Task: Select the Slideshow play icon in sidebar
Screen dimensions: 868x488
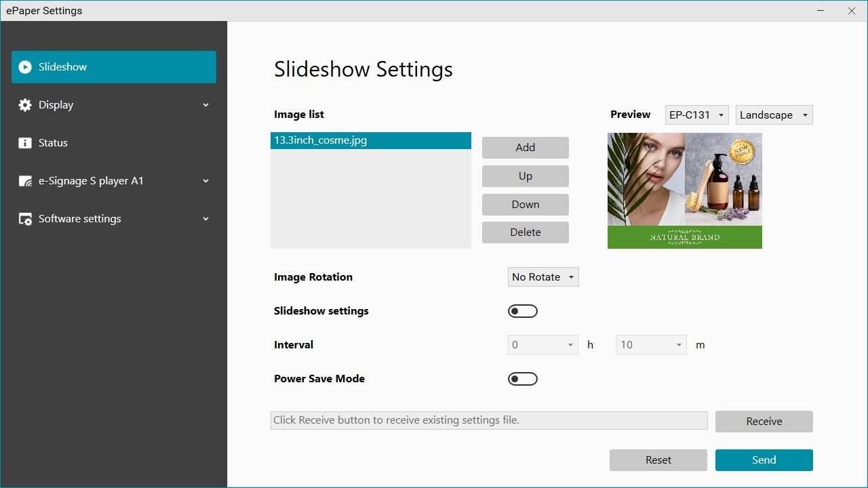Action: 25,66
